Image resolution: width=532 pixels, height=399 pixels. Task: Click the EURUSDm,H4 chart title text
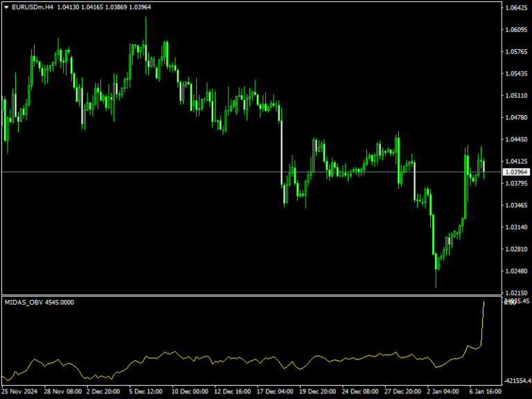(33, 7)
